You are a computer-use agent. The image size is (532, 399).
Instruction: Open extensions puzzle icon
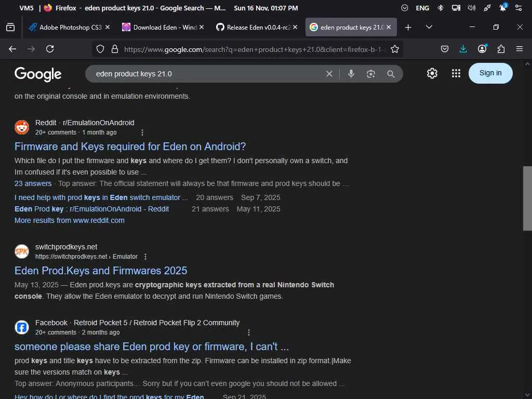tap(501, 49)
